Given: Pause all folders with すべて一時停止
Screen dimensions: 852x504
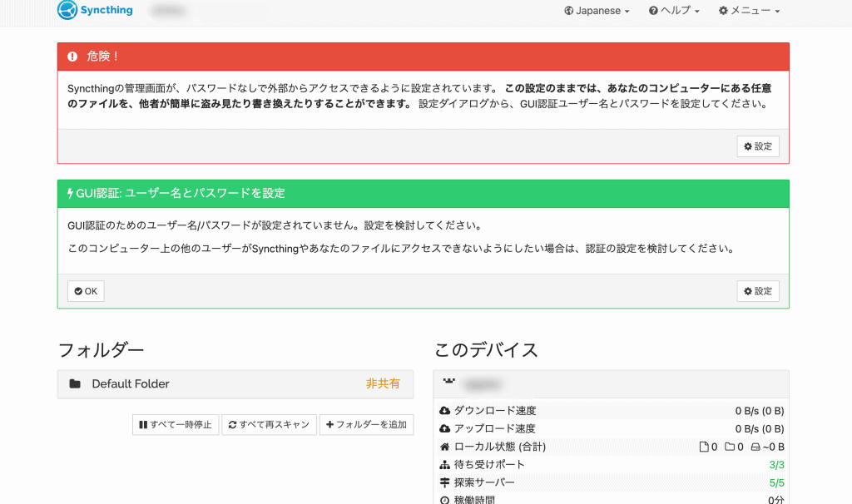Looking at the screenshot, I should point(175,425).
